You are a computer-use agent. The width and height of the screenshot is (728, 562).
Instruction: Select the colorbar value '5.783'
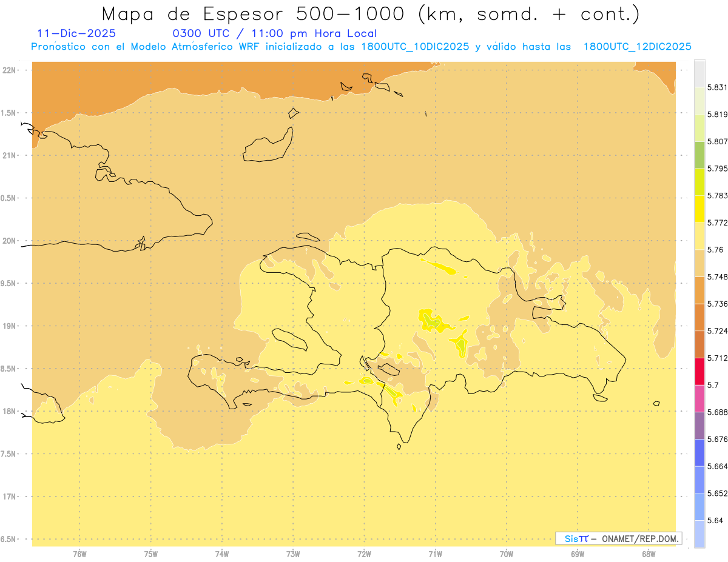point(717,195)
